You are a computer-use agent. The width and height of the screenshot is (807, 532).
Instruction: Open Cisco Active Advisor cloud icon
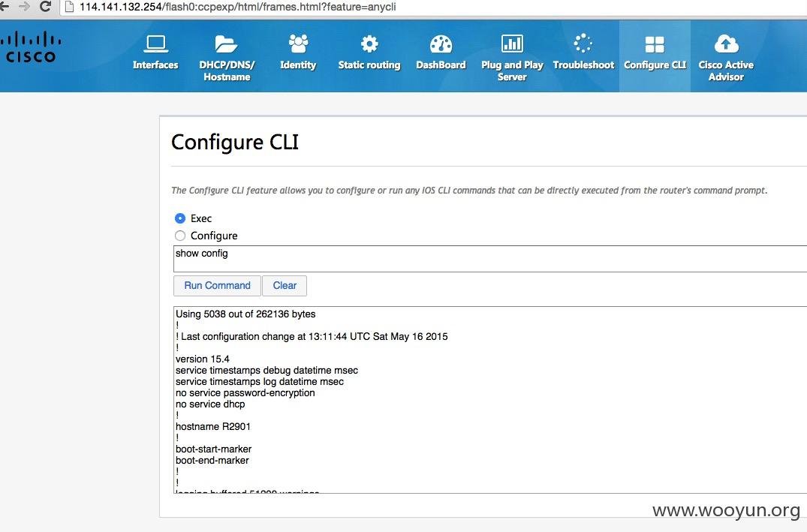(726, 44)
